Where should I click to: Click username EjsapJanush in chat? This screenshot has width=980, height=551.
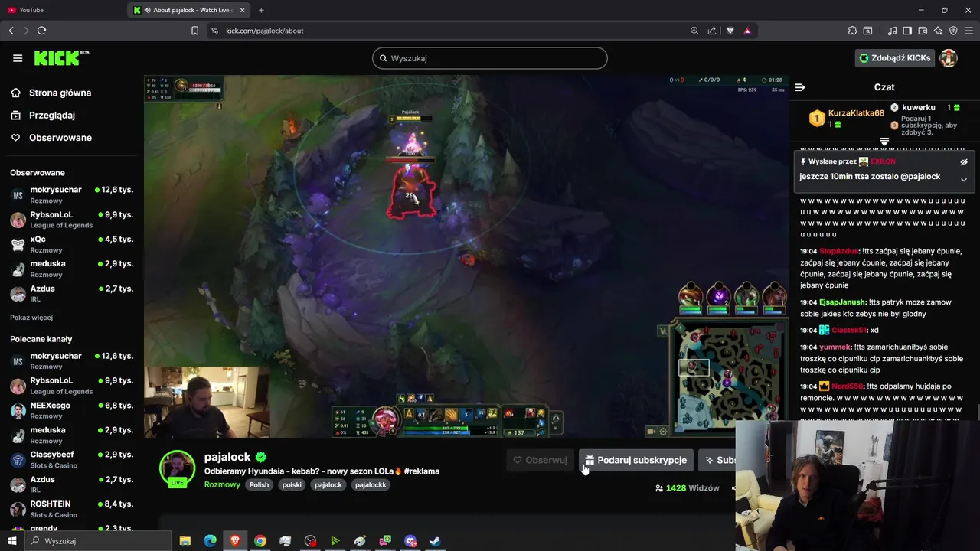(x=843, y=302)
